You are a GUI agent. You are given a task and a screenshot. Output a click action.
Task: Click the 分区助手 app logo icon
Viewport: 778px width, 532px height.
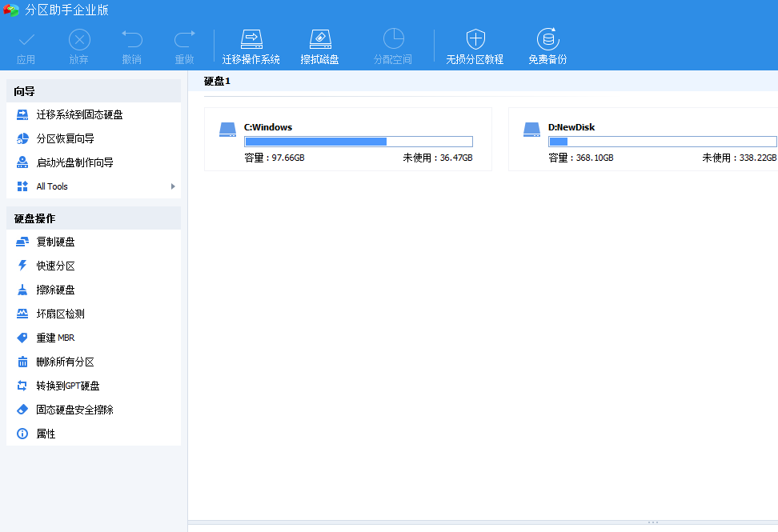pos(11,10)
